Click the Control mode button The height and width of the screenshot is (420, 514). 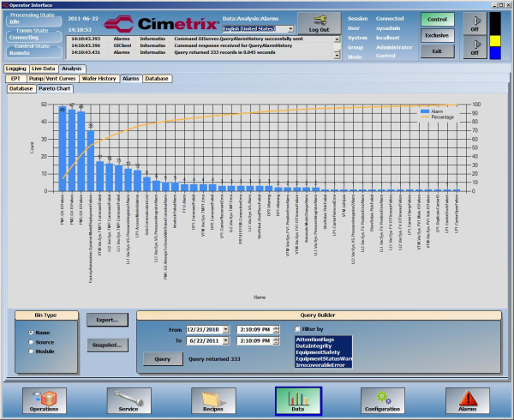coord(437,20)
